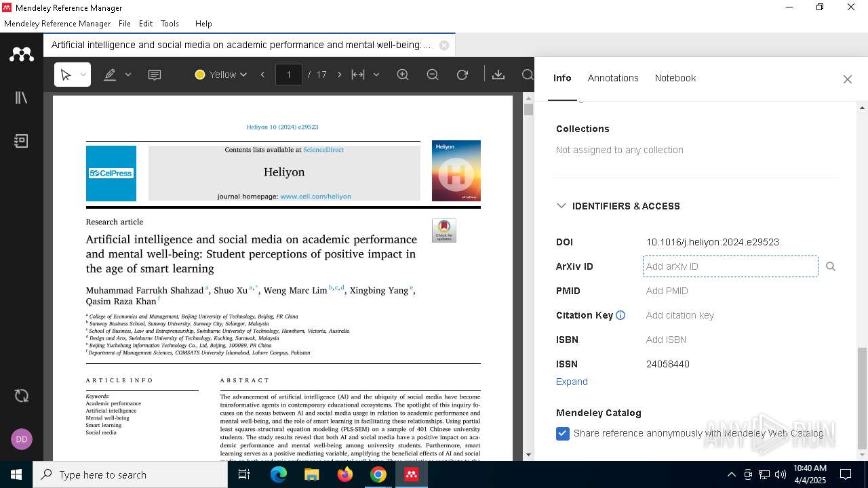This screenshot has width=868, height=488.
Task: Open Google Chrome from taskbar
Action: click(x=378, y=474)
